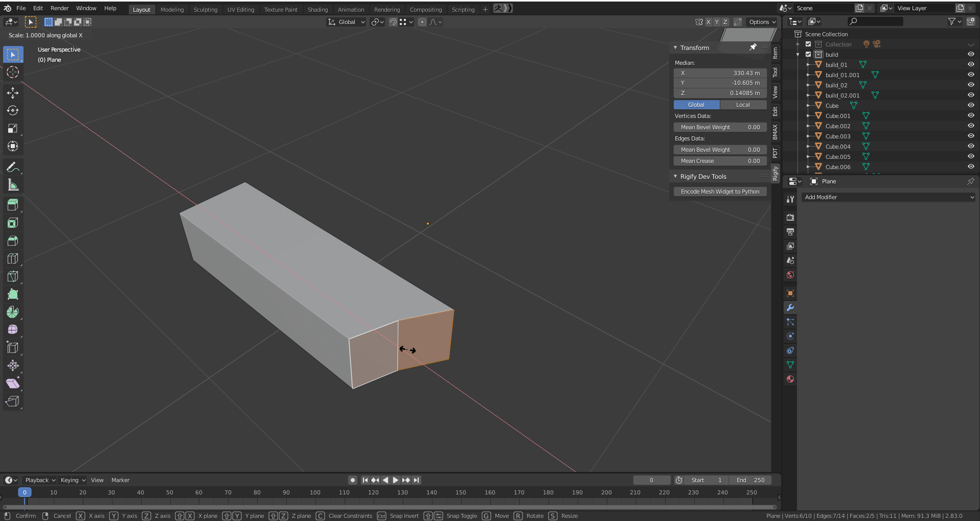
Task: Open the World properties tab
Action: pyautogui.click(x=790, y=275)
